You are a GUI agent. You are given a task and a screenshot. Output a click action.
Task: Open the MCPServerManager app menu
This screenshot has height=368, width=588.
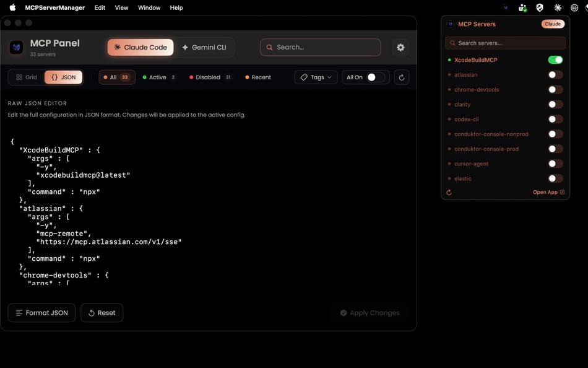click(54, 7)
